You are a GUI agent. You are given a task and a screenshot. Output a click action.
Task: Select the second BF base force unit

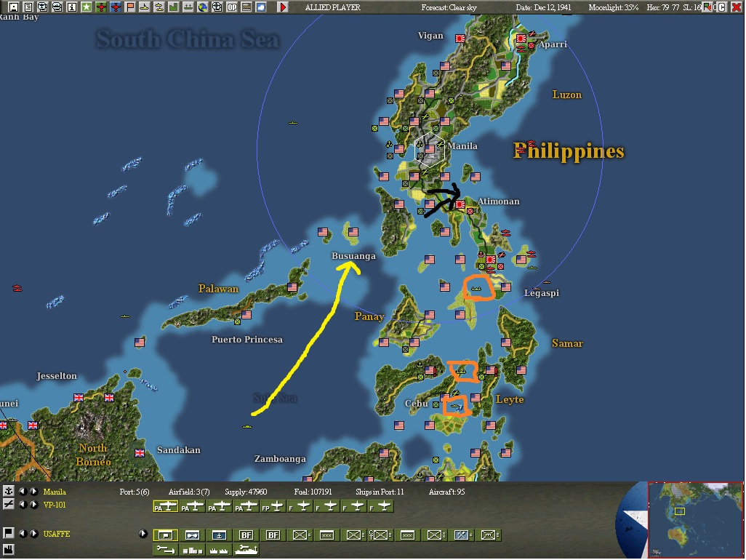273,535
